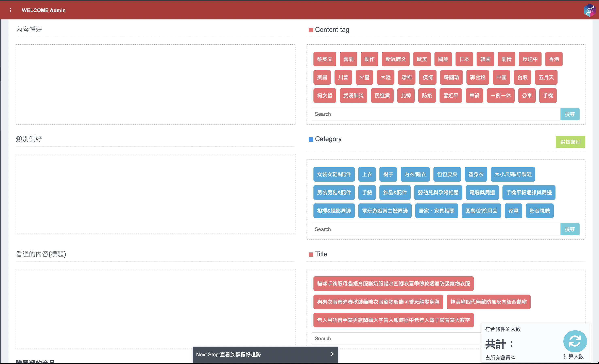This screenshot has height=364, width=599.
Task: Click the Next Step chevron arrow
Action: [332, 354]
